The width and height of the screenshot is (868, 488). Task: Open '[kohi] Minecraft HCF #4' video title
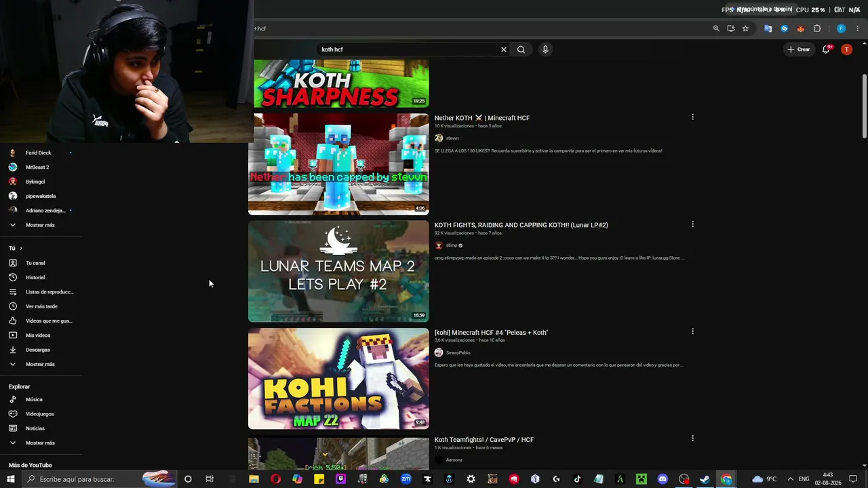click(x=492, y=333)
